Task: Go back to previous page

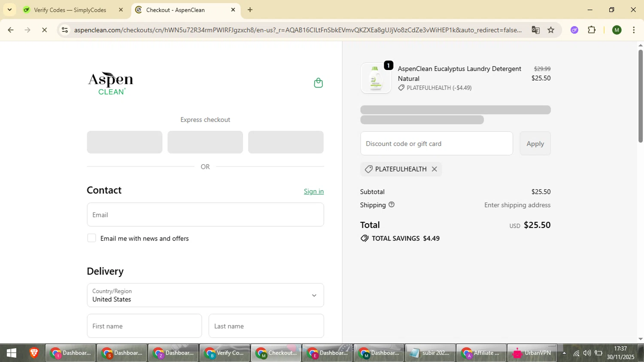Action: (x=11, y=30)
